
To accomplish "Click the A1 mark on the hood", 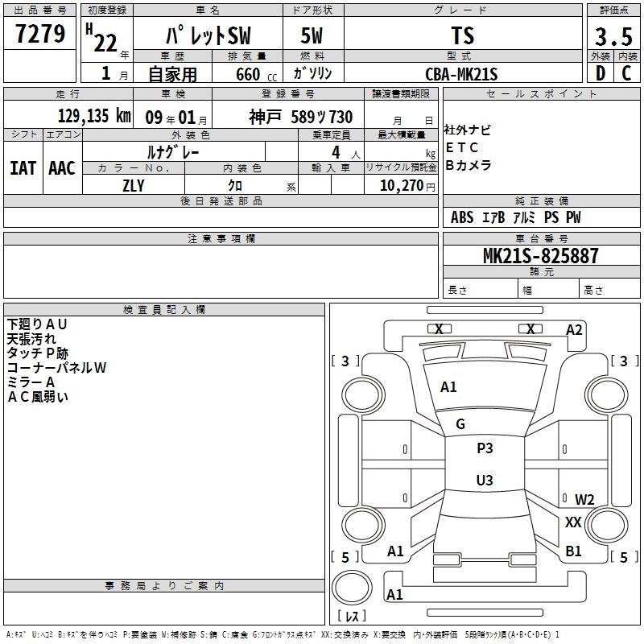I will pyautogui.click(x=448, y=387).
